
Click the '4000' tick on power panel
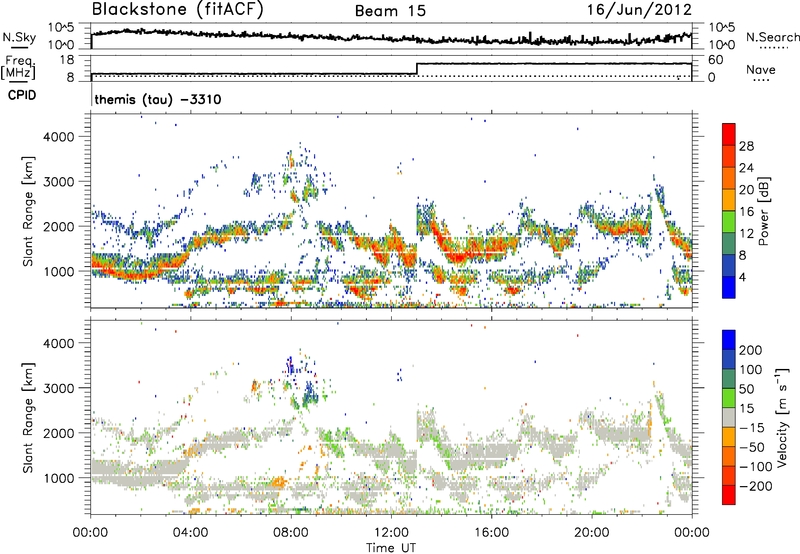(58, 137)
